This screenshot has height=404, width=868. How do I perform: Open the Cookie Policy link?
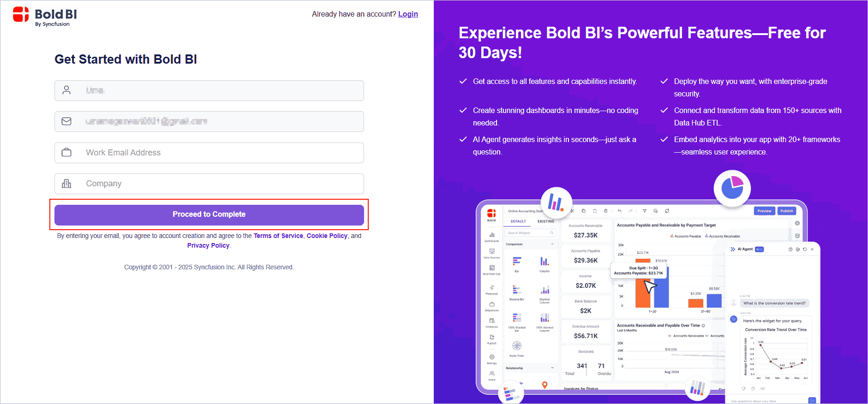327,236
